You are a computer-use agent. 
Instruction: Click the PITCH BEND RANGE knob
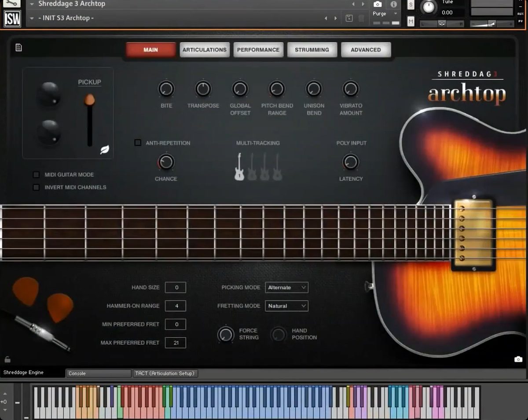point(277,89)
